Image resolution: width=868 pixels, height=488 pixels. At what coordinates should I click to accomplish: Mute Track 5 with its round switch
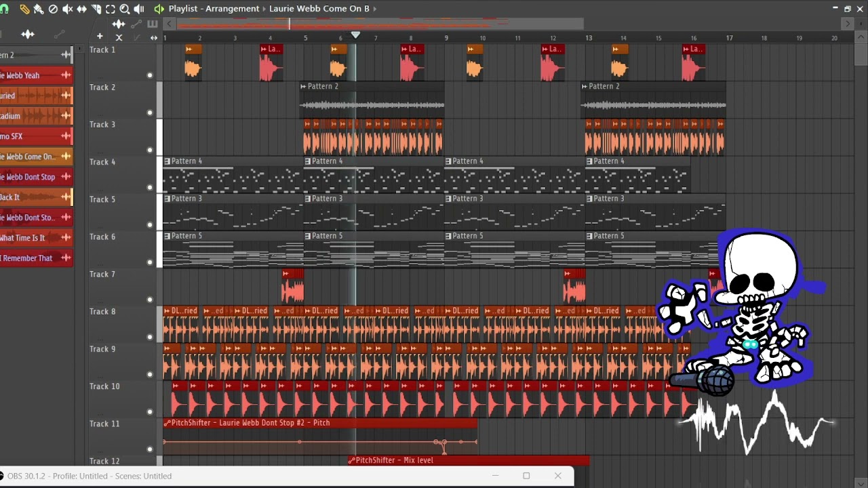(x=150, y=224)
